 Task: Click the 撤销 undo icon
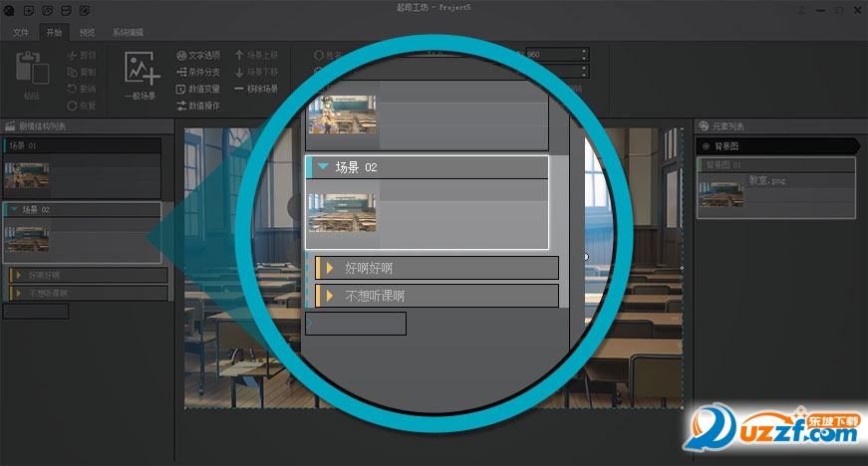81,89
